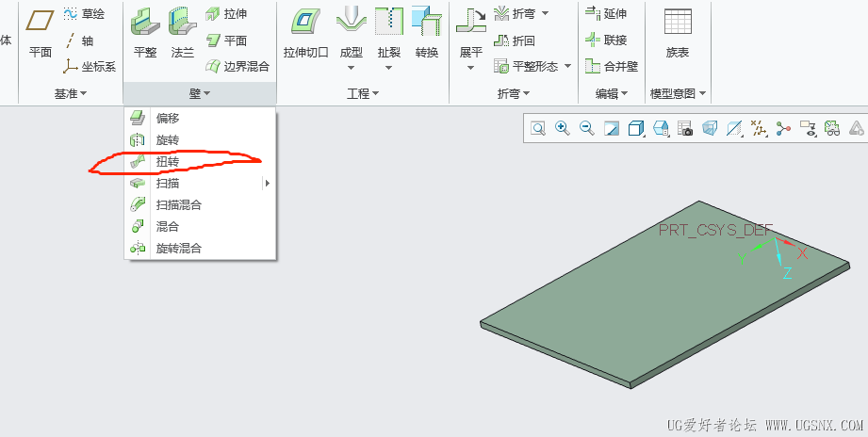Choose 偏移 from the wall menu
The width and height of the screenshot is (868, 437).
(199, 118)
